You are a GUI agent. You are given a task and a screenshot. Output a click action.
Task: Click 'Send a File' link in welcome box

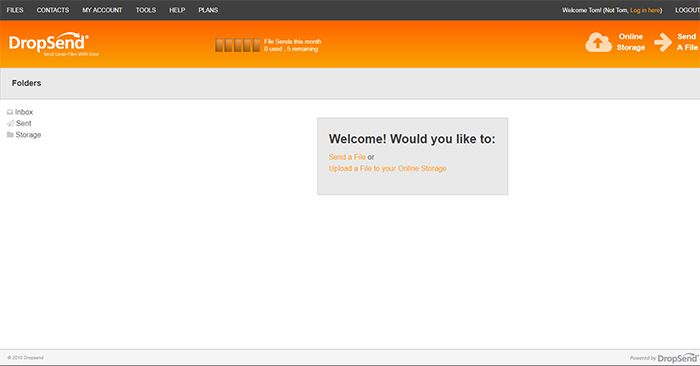pyautogui.click(x=347, y=157)
